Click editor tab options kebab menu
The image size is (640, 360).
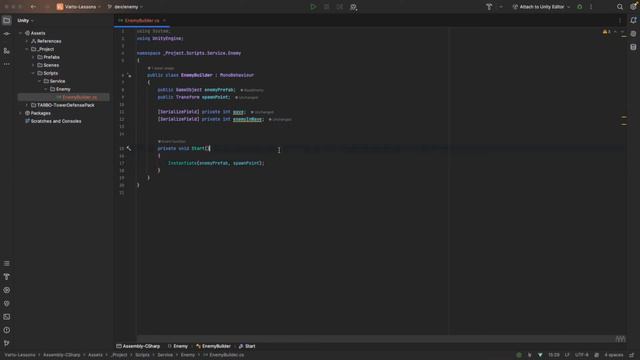(x=620, y=20)
